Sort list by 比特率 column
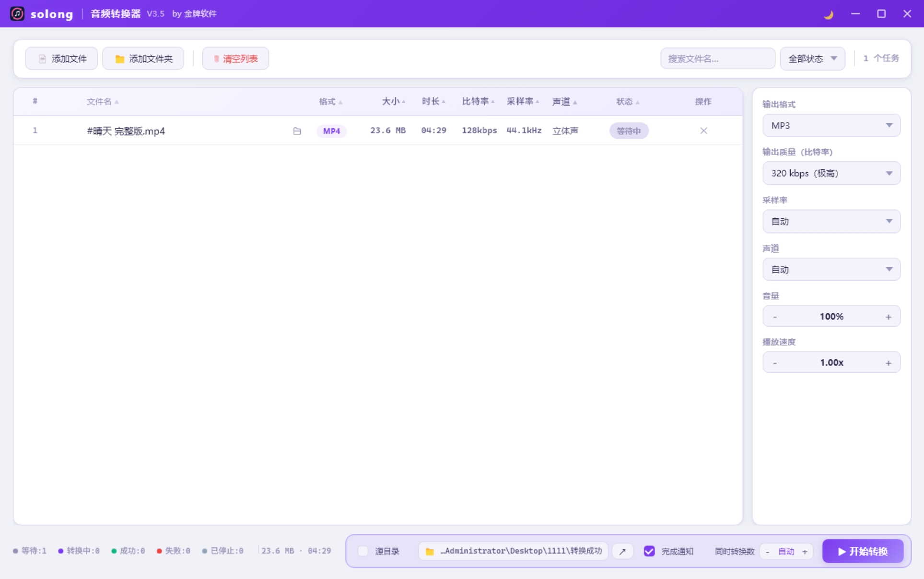Screen dimensions: 924x579 point(478,101)
